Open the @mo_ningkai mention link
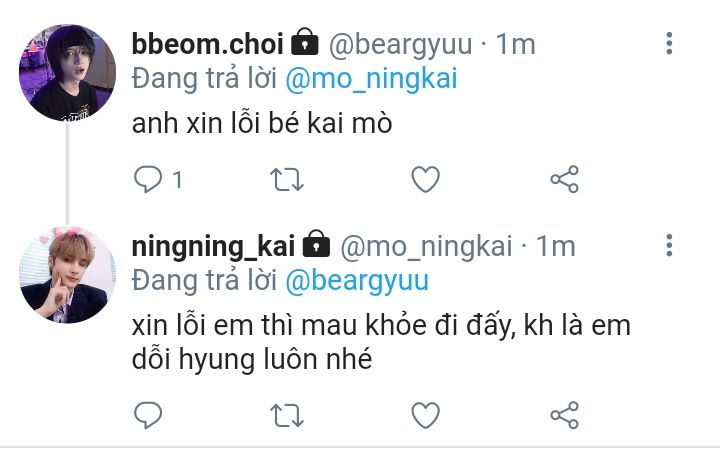The height and width of the screenshot is (450, 720). [x=371, y=79]
